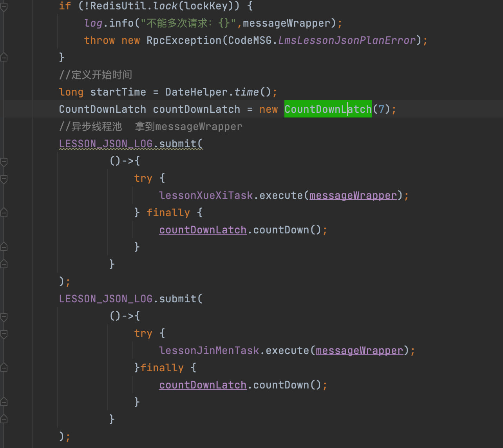Screen dimensions: 503x448
Task: Click the second LESSON_JSON_LOG without wavy underline
Action: click(x=106, y=299)
